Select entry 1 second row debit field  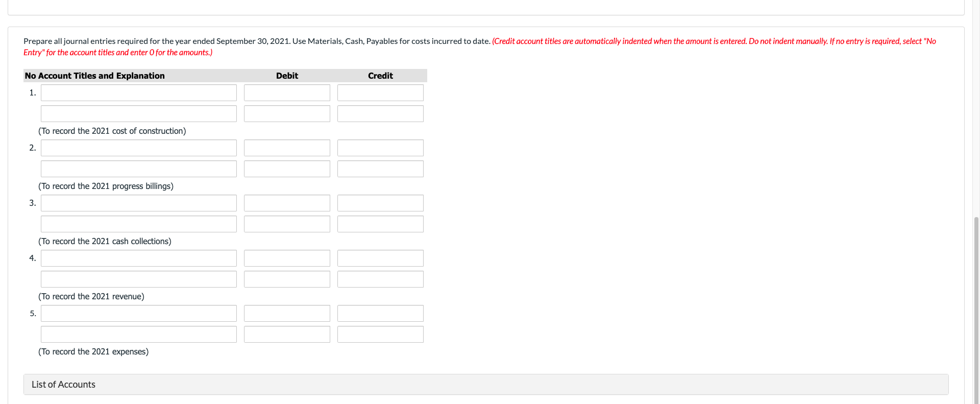[x=287, y=113]
